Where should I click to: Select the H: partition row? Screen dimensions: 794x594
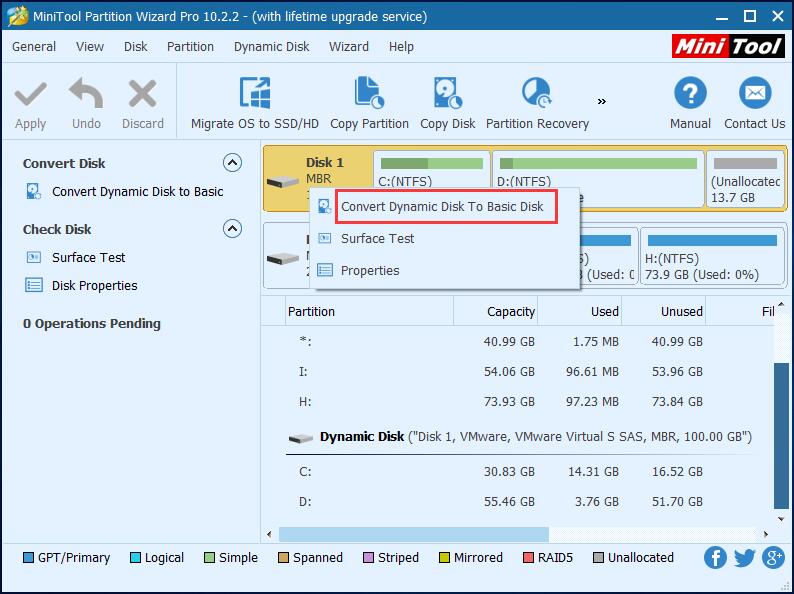point(518,402)
